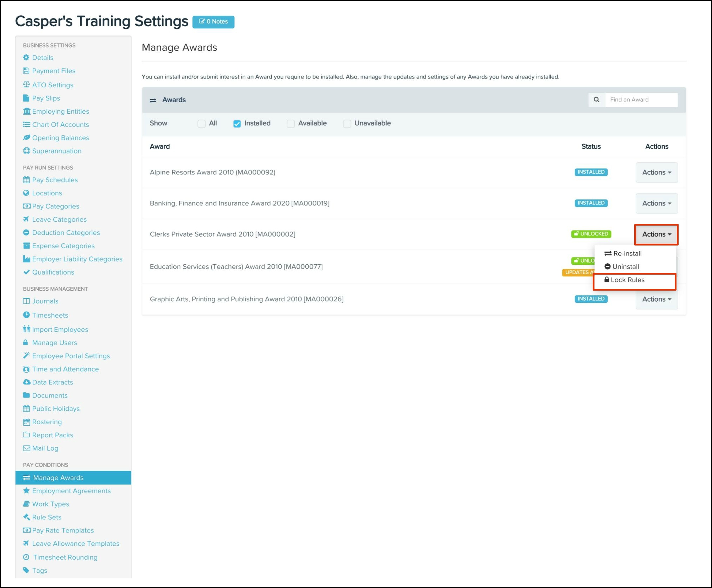Select Lock Rules from the menu
Image resolution: width=712 pixels, height=588 pixels.
(627, 280)
